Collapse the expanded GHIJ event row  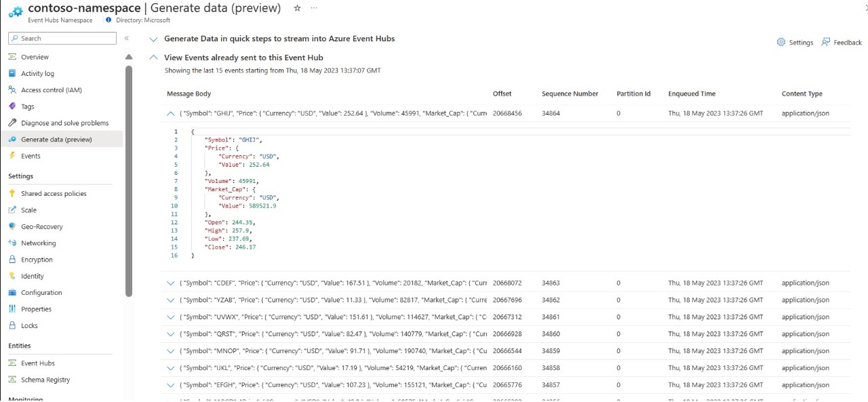(x=171, y=113)
